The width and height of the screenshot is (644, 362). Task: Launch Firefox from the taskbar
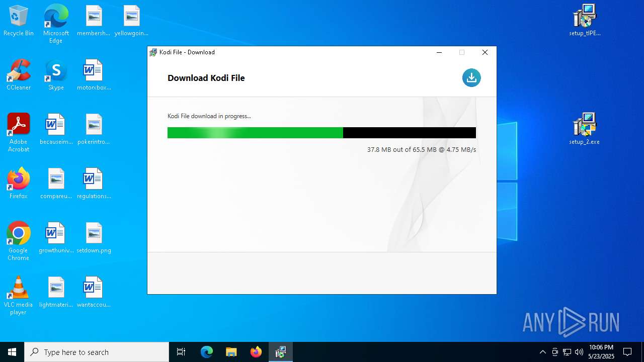click(256, 352)
